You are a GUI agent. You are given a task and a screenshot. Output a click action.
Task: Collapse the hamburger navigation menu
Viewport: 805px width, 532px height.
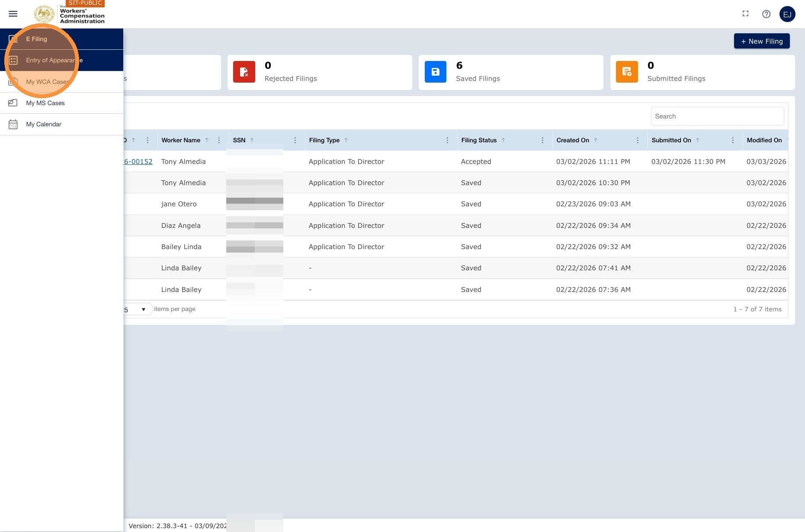point(13,14)
